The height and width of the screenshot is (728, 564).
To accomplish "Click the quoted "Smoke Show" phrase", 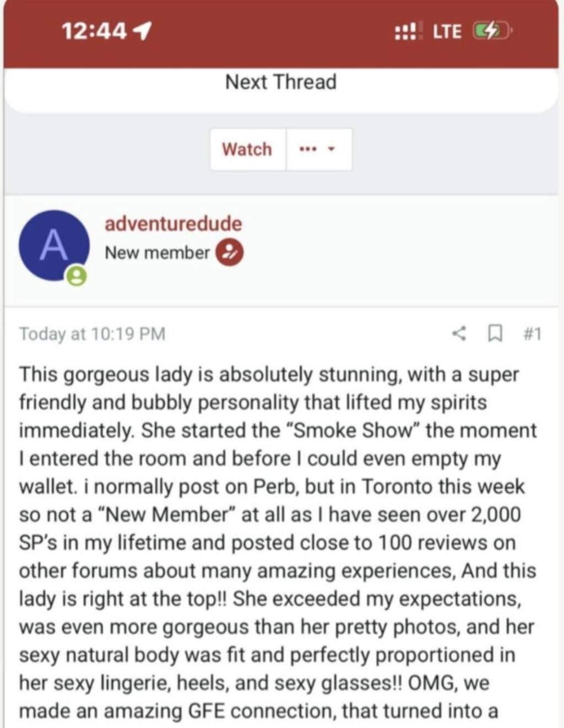I will click(352, 430).
